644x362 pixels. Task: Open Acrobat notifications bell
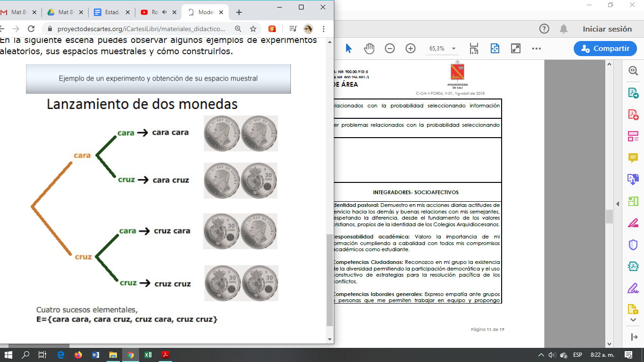pos(563,29)
